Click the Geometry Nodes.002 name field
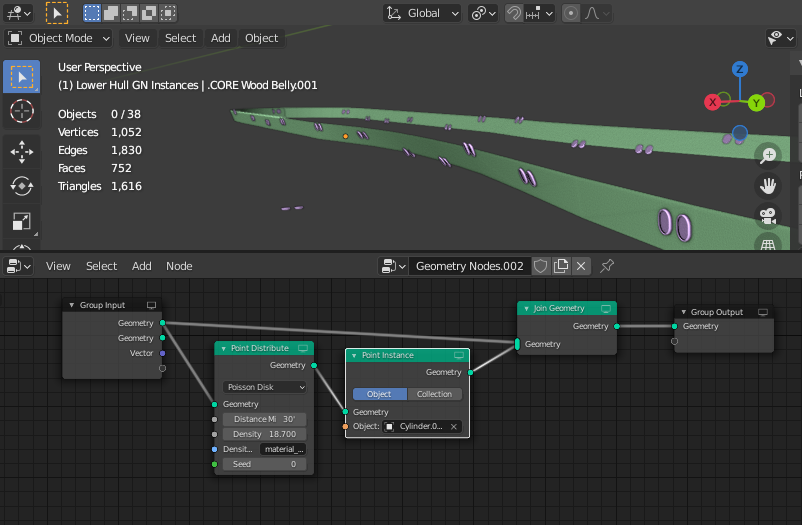 (470, 266)
